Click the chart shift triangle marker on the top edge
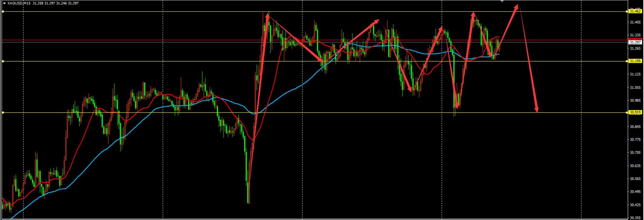 [502, 1]
